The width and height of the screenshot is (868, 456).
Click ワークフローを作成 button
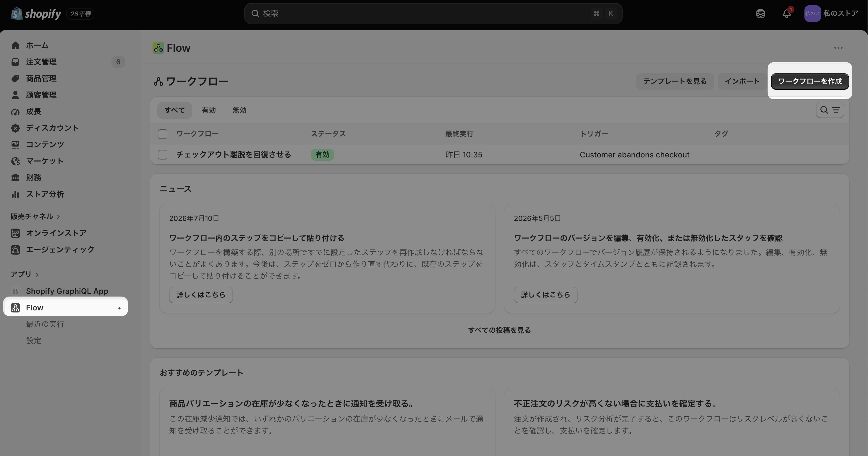pyautogui.click(x=810, y=82)
